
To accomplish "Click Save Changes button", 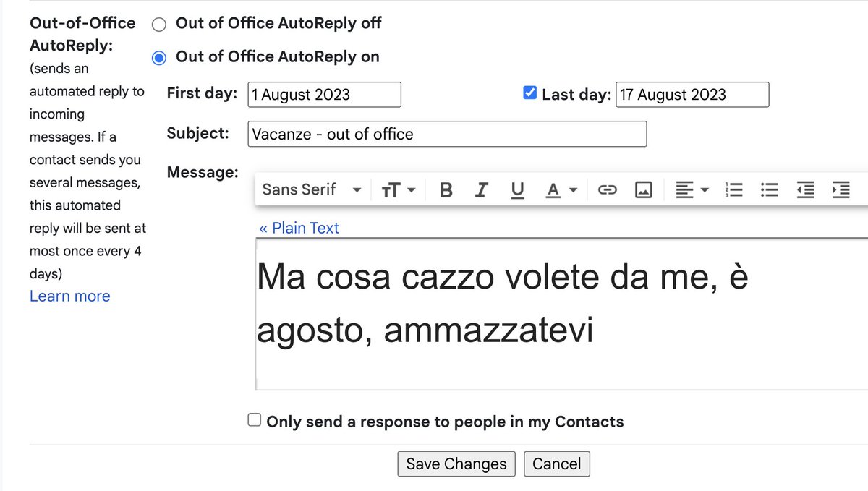I will click(456, 464).
